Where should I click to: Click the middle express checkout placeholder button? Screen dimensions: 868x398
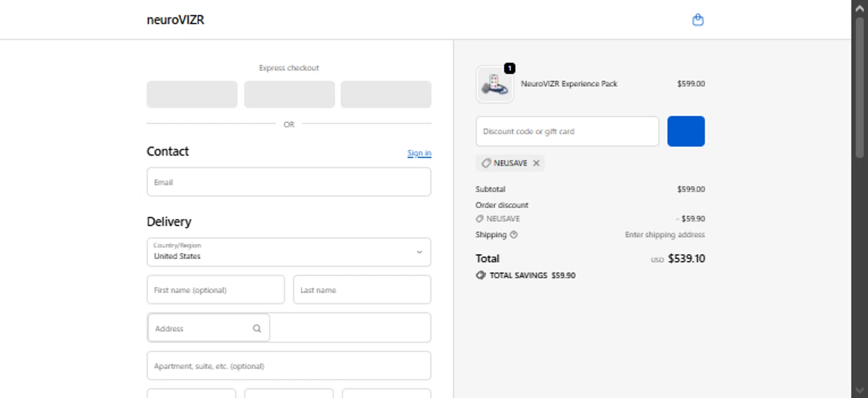pyautogui.click(x=289, y=94)
